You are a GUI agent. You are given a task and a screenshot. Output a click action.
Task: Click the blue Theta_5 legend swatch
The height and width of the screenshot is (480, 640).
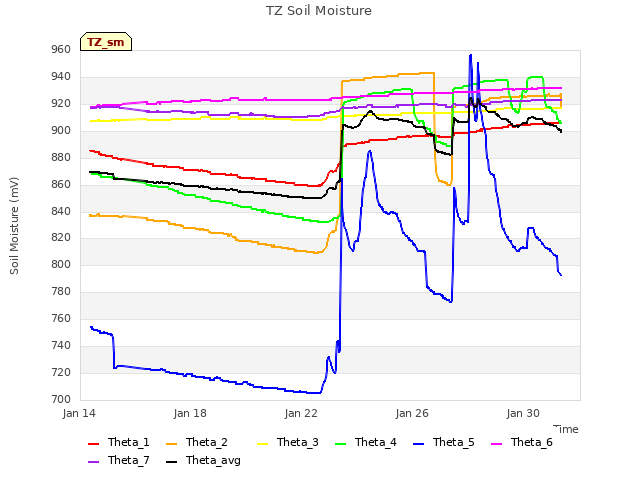[419, 444]
